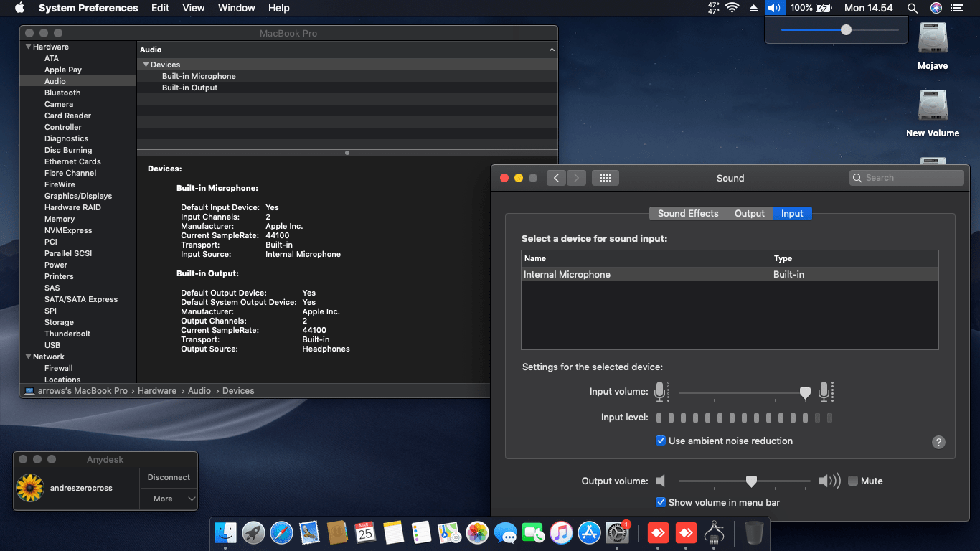980x551 pixels.
Task: Open the App Store Dock icon
Action: click(589, 532)
